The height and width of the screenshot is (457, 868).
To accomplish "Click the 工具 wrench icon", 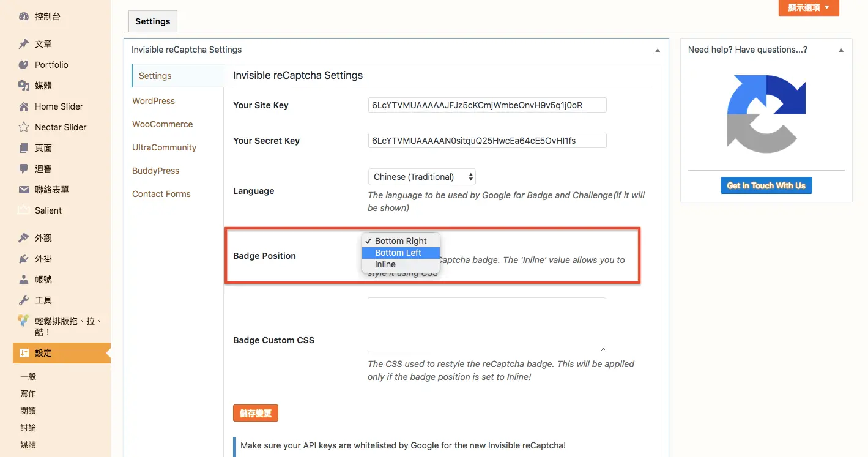I will (24, 300).
